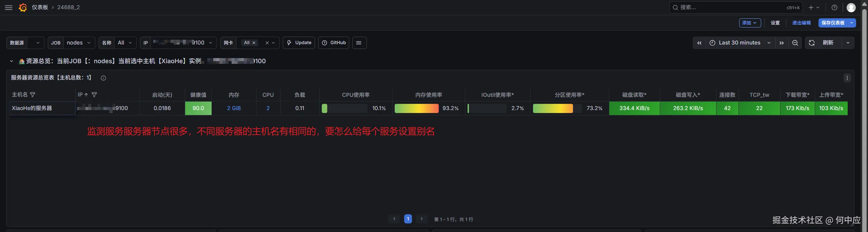Open dashboard 设置
This screenshot has height=232, width=868.
point(775,23)
